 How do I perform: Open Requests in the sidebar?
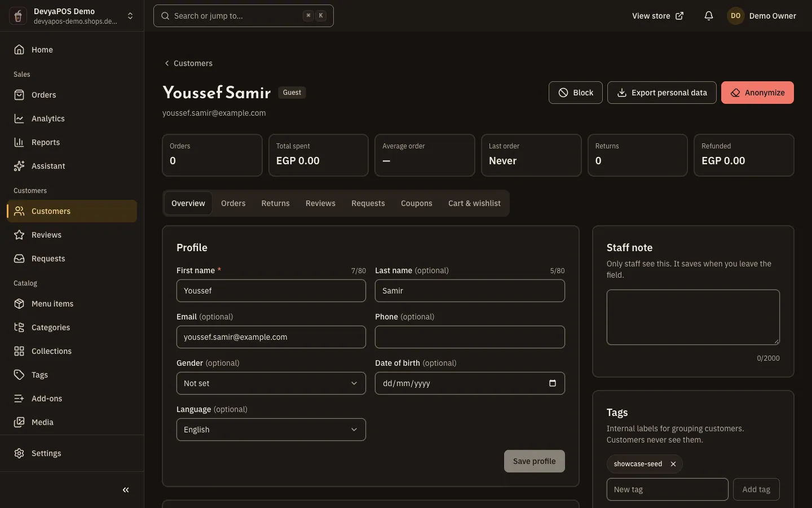pyautogui.click(x=72, y=259)
